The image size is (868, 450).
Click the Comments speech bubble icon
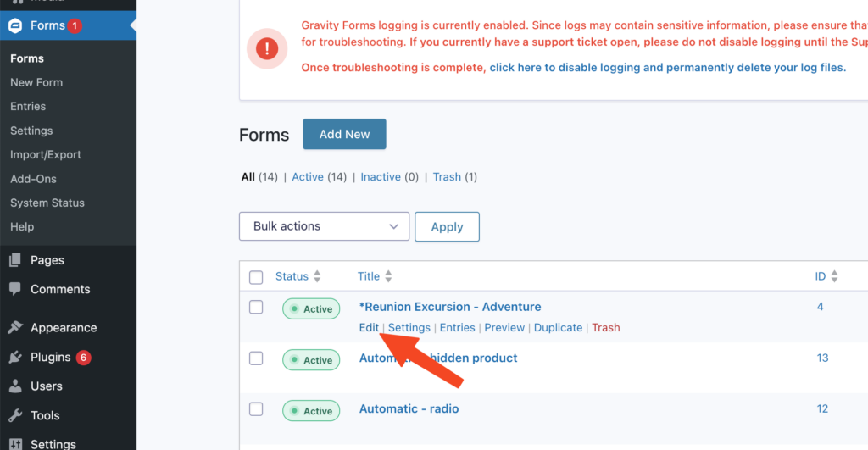15,289
